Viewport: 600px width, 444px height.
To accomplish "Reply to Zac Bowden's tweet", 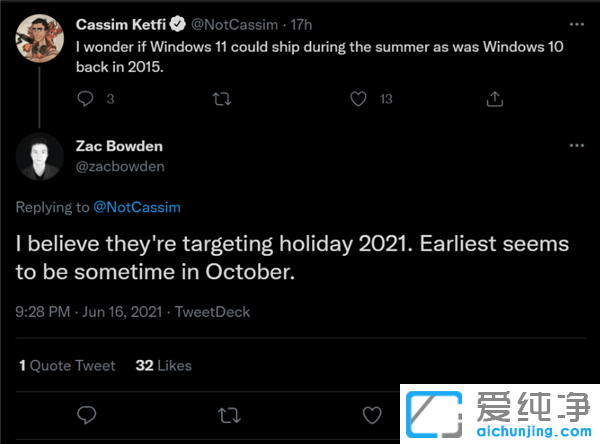I will pyautogui.click(x=85, y=414).
